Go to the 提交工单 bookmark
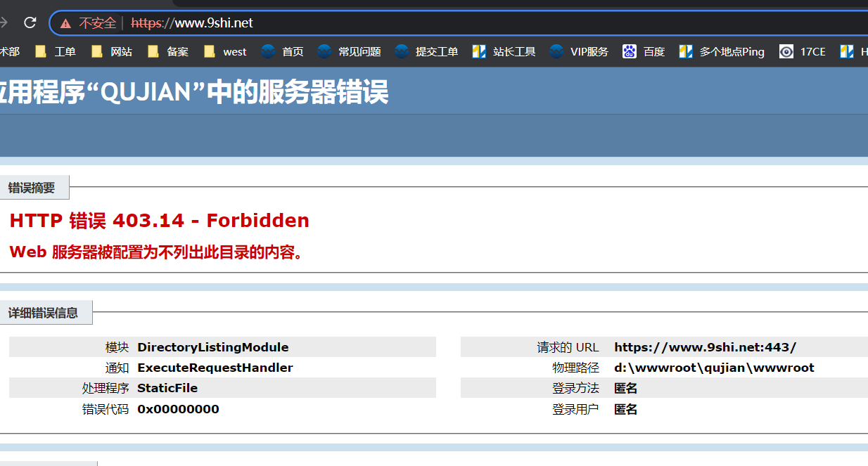The image size is (868, 466). pos(427,51)
